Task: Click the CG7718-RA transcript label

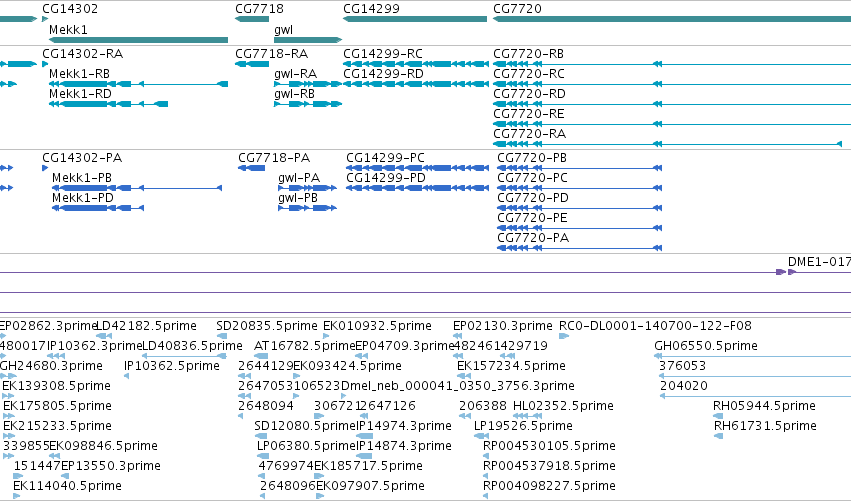Action: [271, 54]
